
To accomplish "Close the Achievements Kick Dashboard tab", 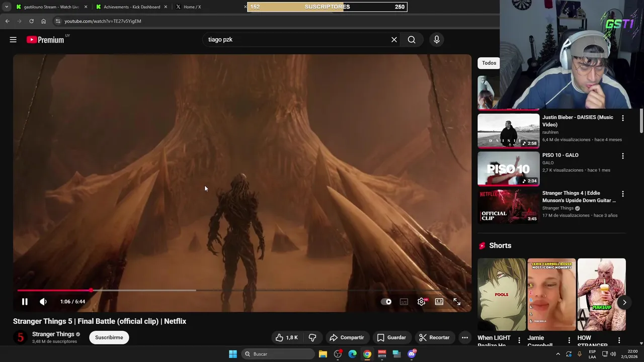I will (166, 7).
